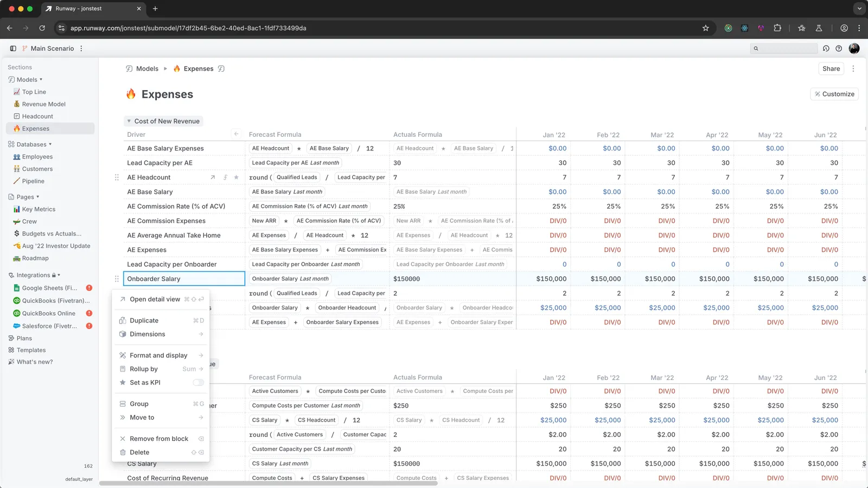Open the Move to submenu
This screenshot has width=868, height=488.
[x=161, y=417]
